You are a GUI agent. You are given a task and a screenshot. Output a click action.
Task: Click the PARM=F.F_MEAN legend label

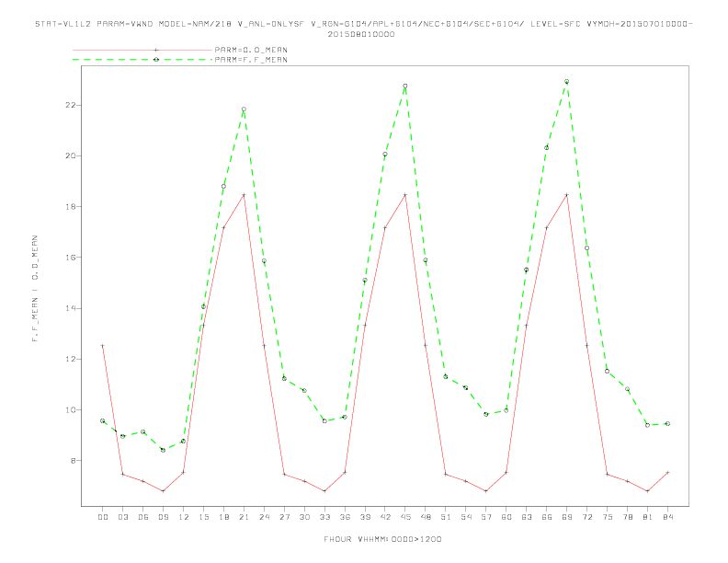251,60
